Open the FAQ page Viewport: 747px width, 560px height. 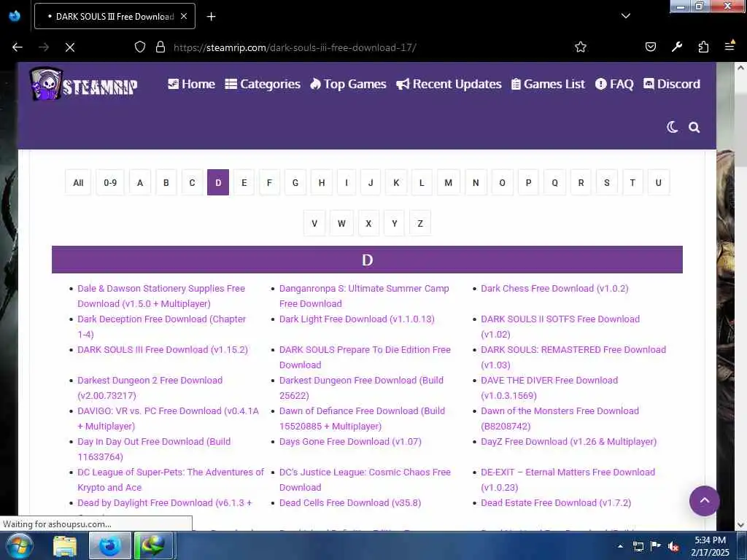pyautogui.click(x=614, y=85)
